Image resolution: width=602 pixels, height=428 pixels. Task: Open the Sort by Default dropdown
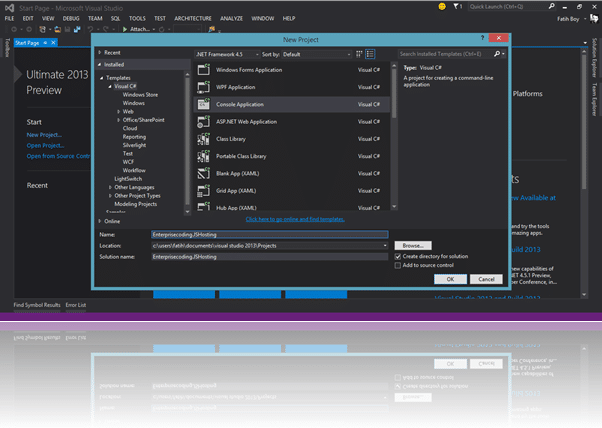[x=317, y=55]
